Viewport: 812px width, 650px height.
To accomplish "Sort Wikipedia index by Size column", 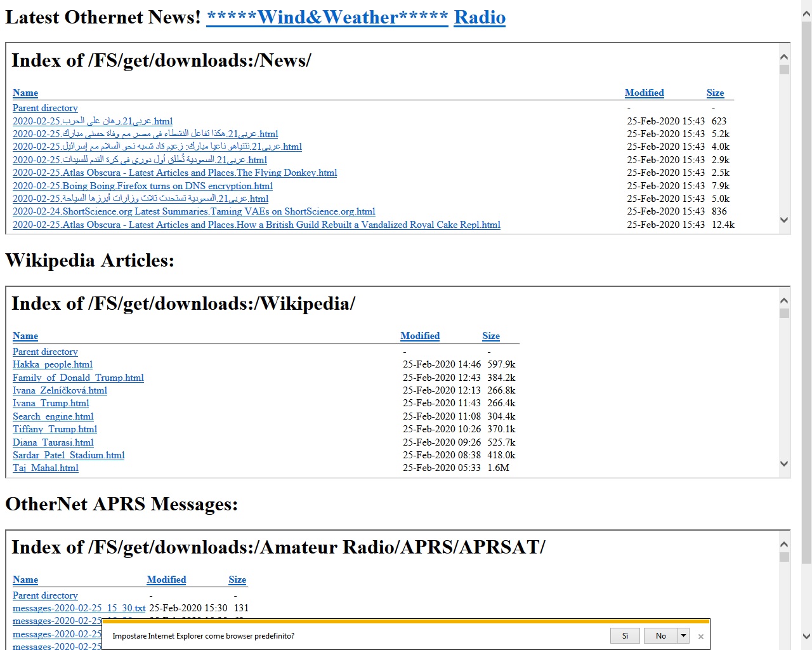I will 491,336.
